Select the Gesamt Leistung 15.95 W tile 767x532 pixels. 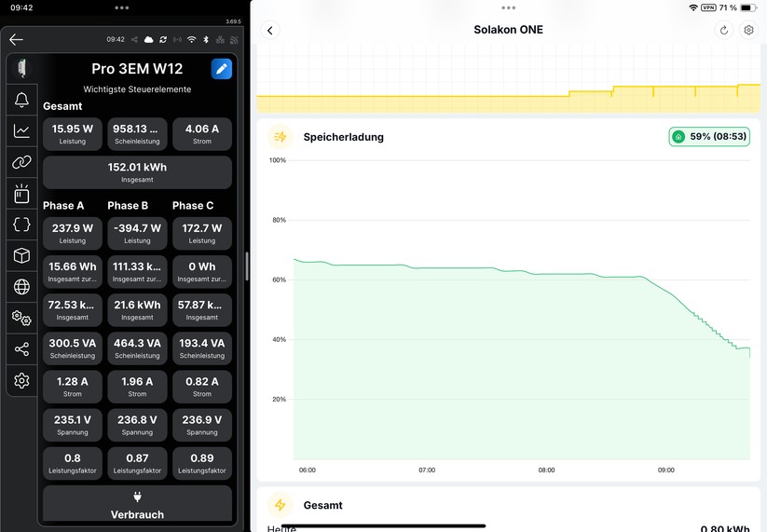tap(72, 134)
